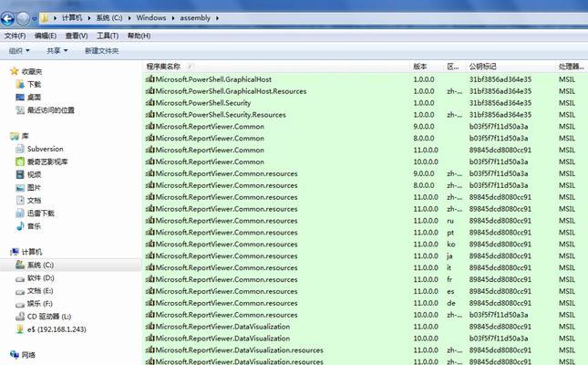588x365 pixels.
Task: Select Microsoft.ReportViewer.Common.resources with culture ko
Action: pos(365,244)
